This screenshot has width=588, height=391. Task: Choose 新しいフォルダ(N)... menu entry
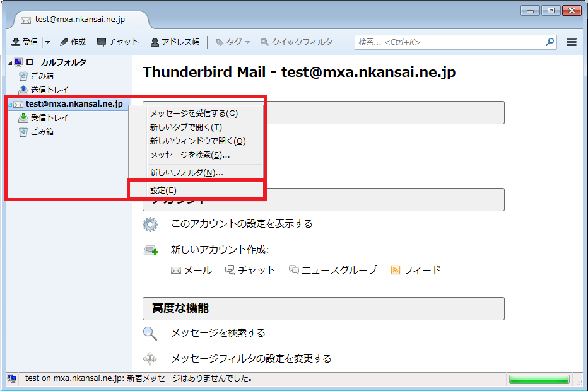(x=195, y=172)
